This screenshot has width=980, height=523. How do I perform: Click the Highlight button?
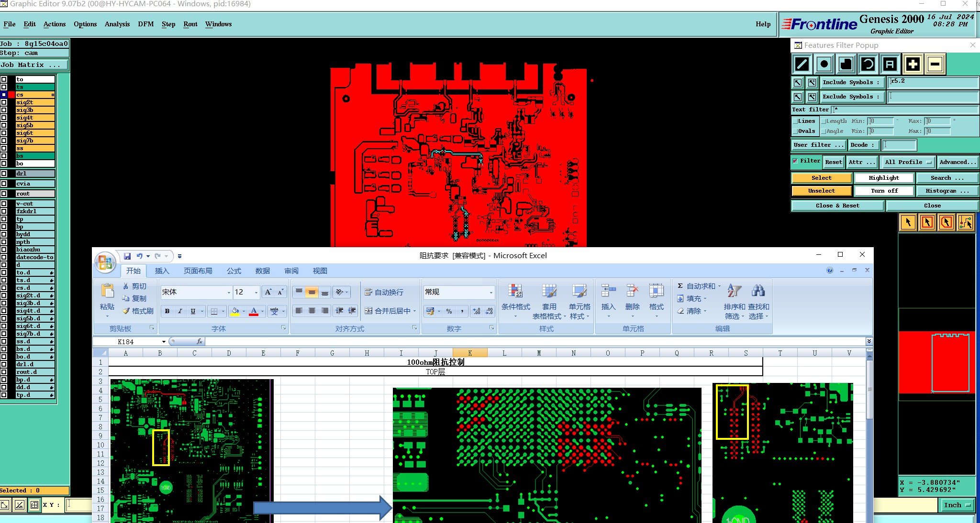click(883, 178)
